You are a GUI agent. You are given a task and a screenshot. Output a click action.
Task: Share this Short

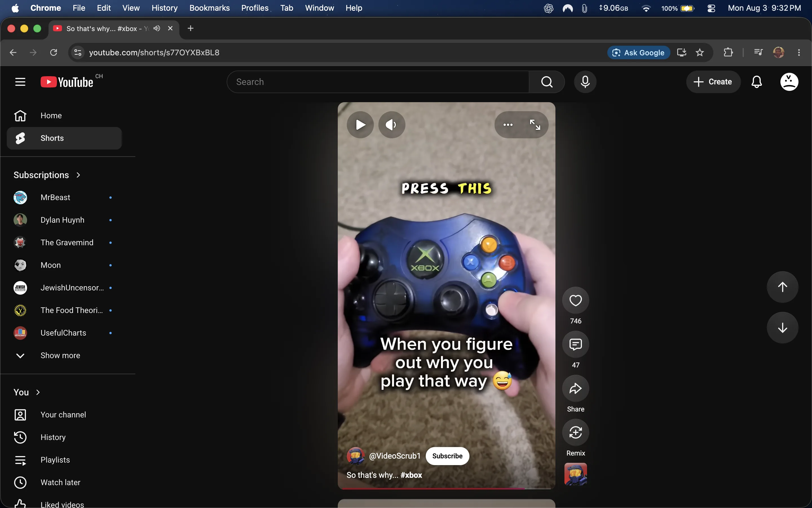[x=575, y=388]
